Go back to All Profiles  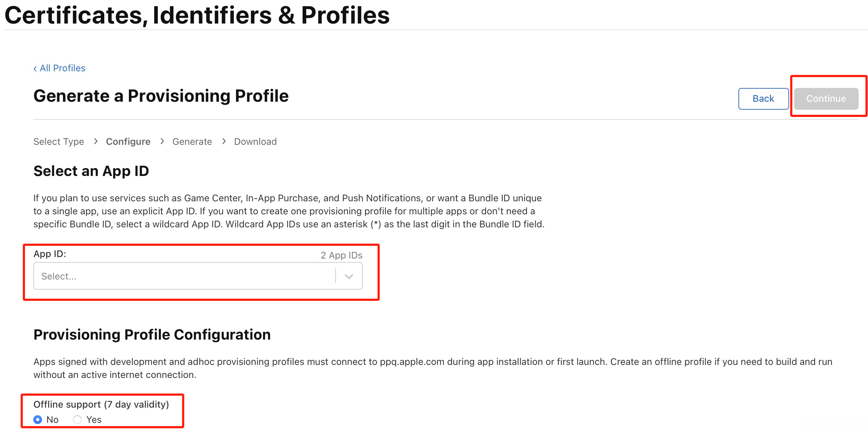[x=63, y=68]
